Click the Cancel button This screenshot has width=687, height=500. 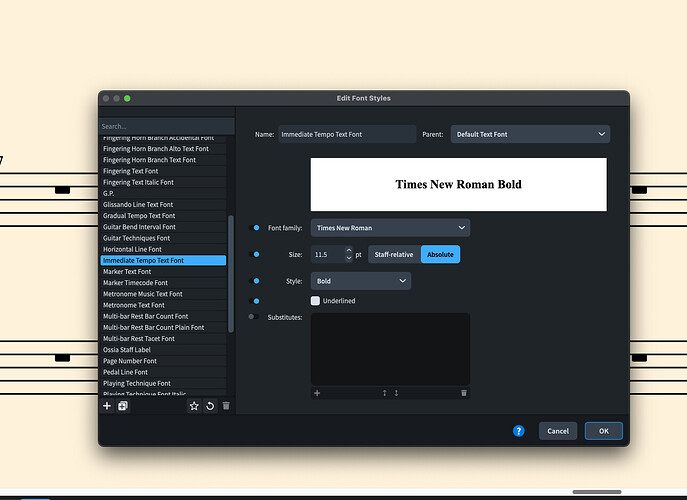click(558, 431)
